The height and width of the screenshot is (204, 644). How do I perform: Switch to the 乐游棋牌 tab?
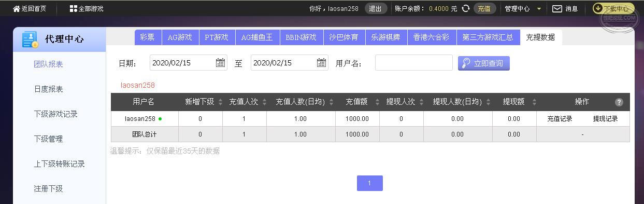coord(385,37)
